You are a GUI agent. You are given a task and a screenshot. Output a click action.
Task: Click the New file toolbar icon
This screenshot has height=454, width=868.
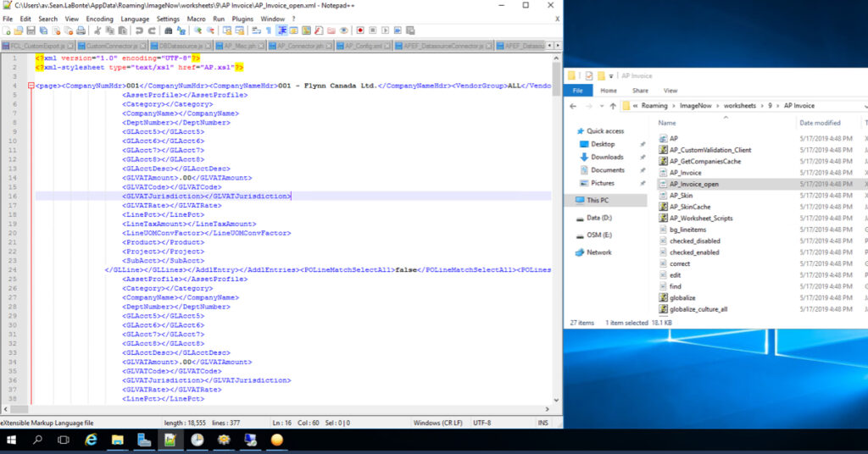(x=7, y=30)
